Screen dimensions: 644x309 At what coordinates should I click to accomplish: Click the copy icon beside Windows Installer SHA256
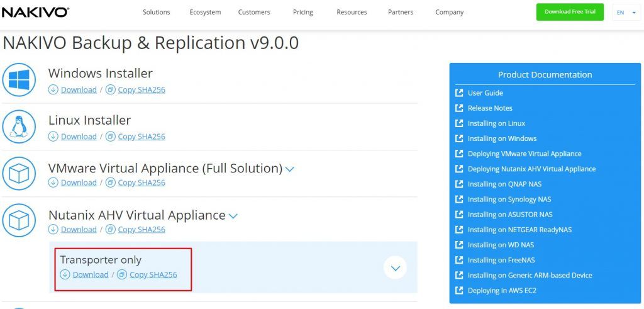point(111,89)
